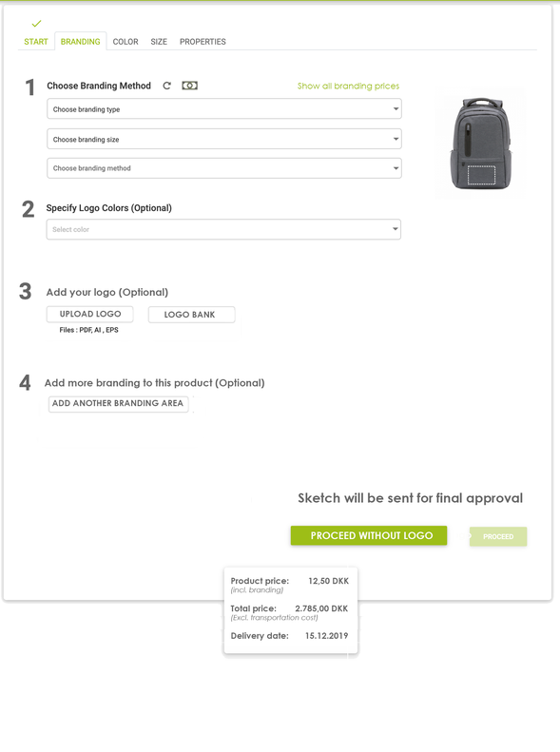Click the dashed branding area on backpack
560x752 pixels.
(481, 175)
